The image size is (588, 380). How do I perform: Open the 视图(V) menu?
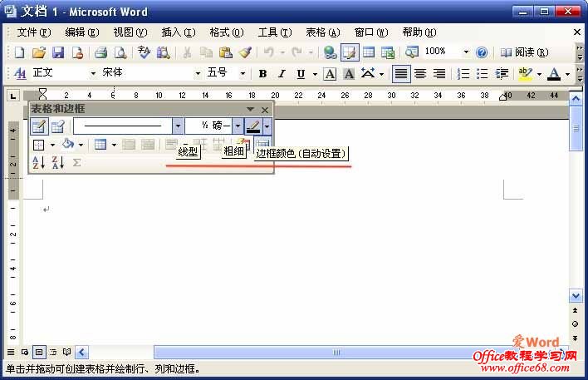(130, 32)
